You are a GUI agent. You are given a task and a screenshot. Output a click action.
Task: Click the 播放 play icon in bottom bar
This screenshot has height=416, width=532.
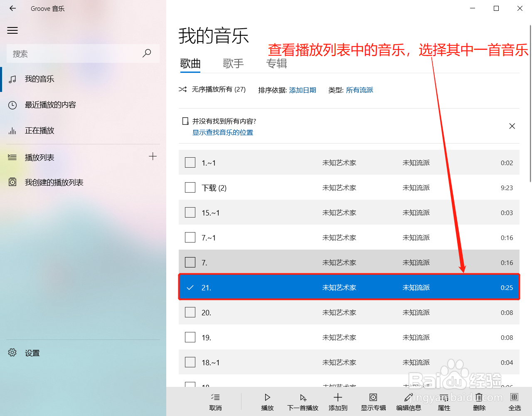(267, 397)
